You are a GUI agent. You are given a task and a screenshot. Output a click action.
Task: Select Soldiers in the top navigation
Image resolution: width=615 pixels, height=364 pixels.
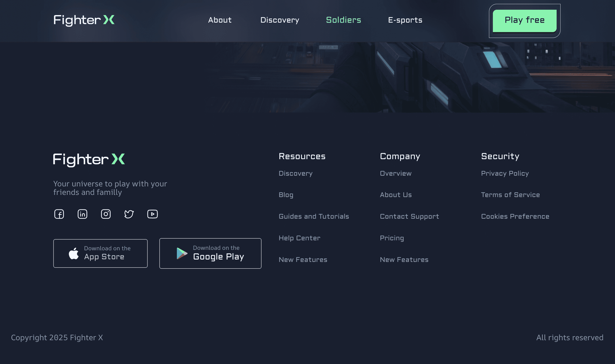[343, 20]
